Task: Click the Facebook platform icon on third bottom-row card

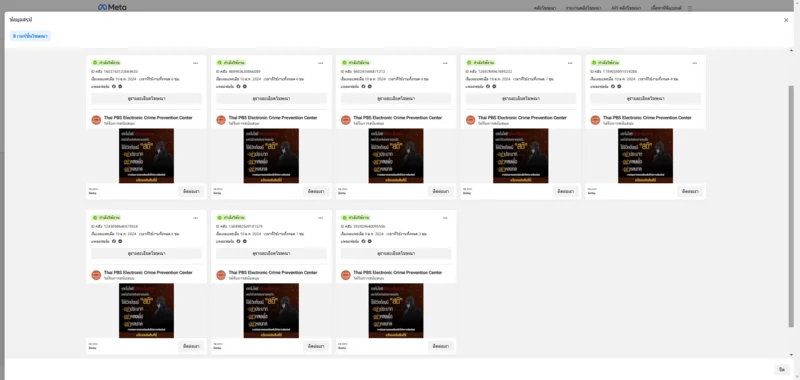Action: click(x=363, y=241)
